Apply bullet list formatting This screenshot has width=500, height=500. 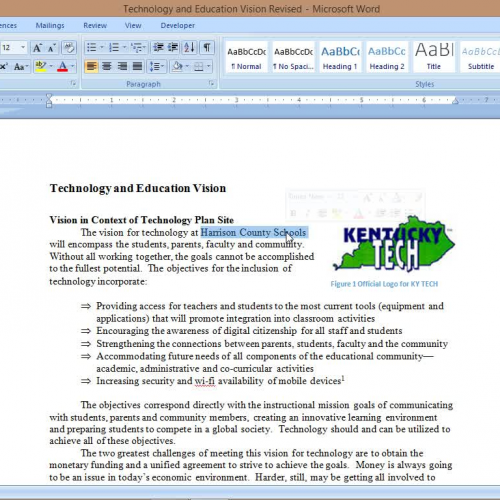click(92, 48)
